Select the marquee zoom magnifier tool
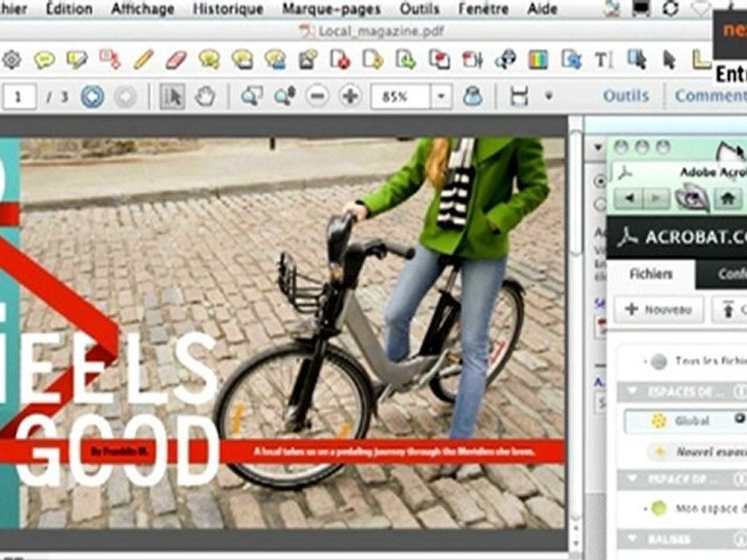The height and width of the screenshot is (560, 747). point(251,96)
